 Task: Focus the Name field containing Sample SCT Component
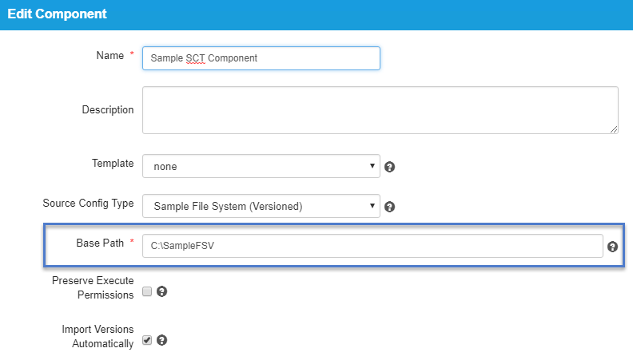pyautogui.click(x=261, y=58)
